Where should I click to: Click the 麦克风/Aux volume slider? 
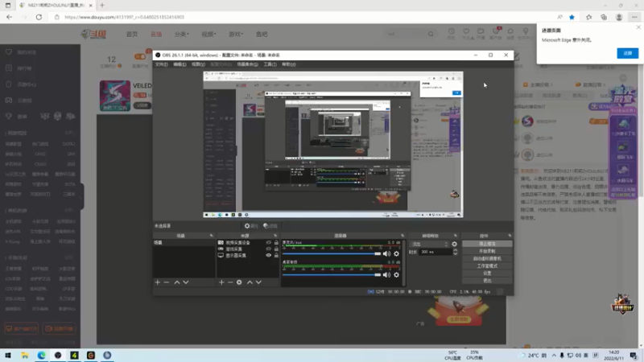332,254
